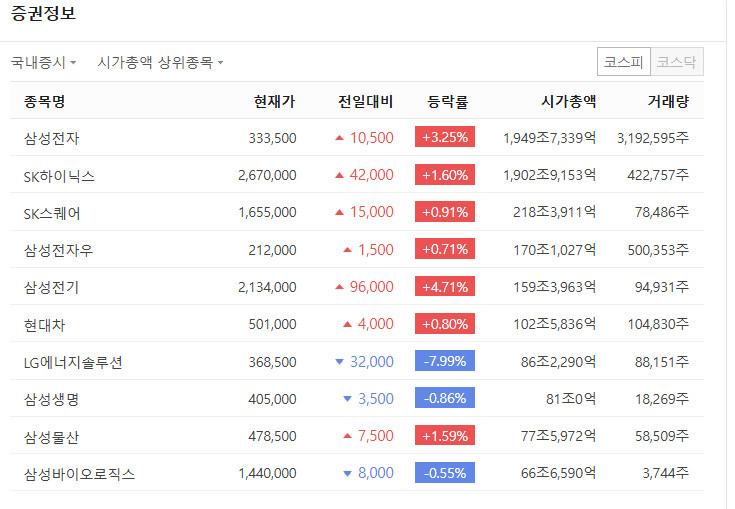The width and height of the screenshot is (735, 509).
Task: Click the -0.86% badge for 삼성생명
Action: click(x=445, y=398)
